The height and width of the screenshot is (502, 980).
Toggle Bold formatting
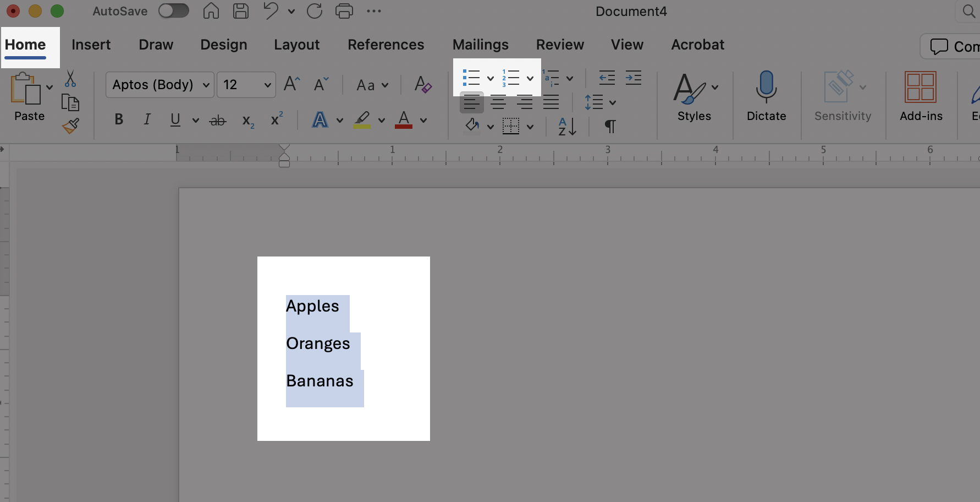click(x=119, y=119)
